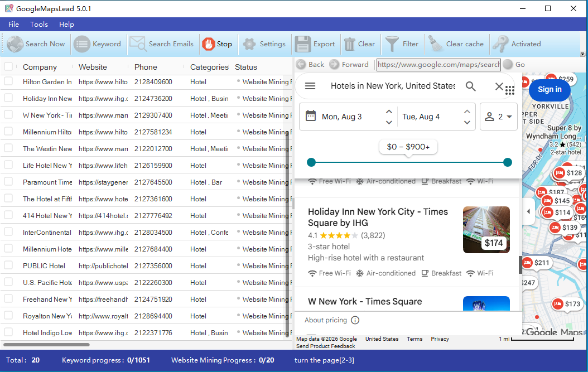Open the Filter funnel tool

[402, 44]
